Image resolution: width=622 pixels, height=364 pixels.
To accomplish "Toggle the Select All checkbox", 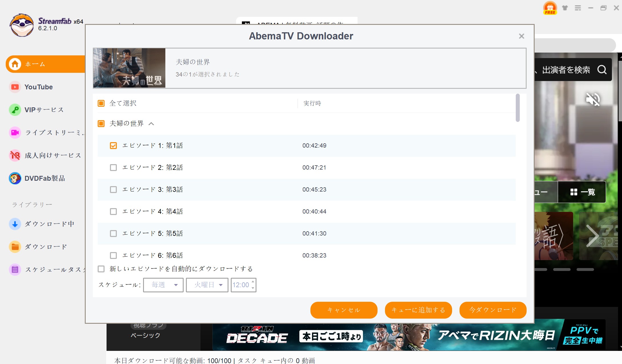I will (x=101, y=103).
